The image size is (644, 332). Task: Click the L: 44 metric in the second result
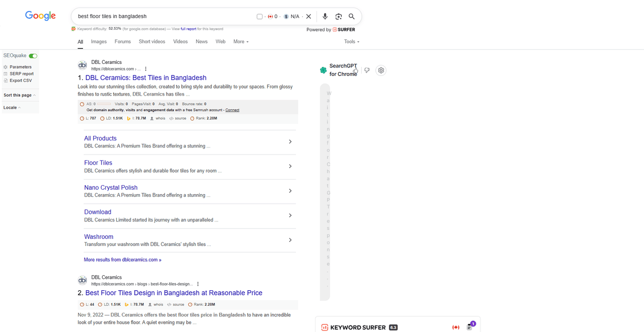pos(87,304)
